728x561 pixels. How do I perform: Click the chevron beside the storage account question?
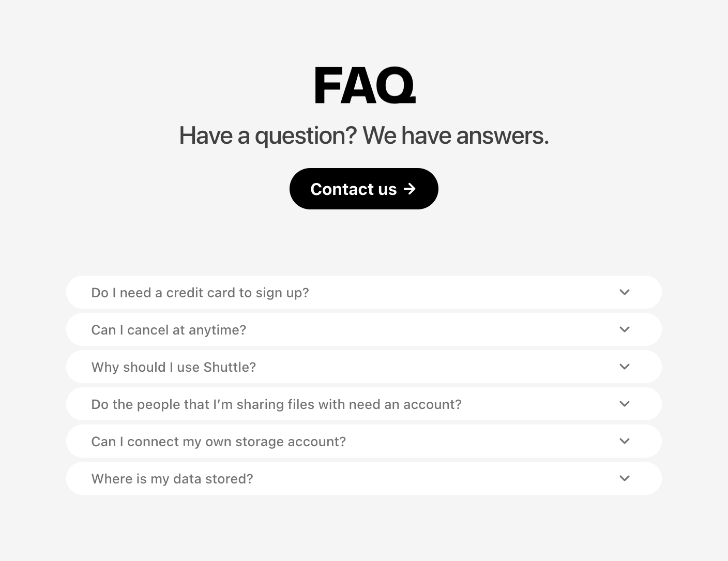tap(625, 441)
